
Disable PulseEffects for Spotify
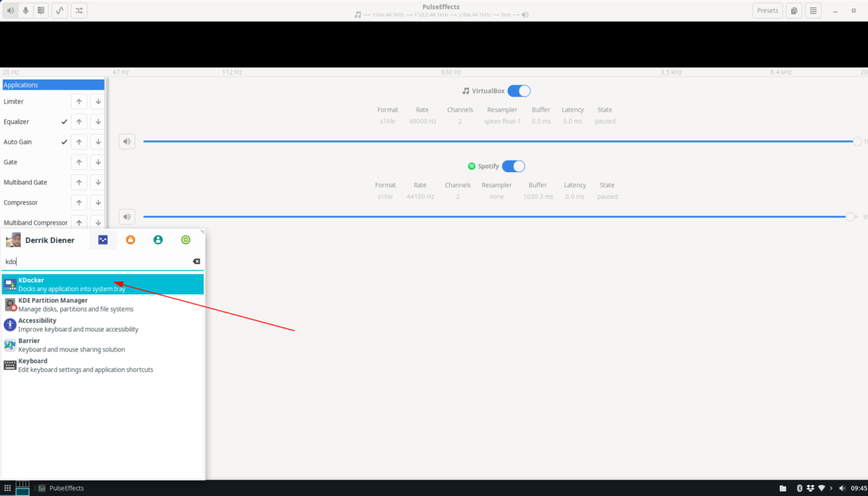pyautogui.click(x=514, y=166)
